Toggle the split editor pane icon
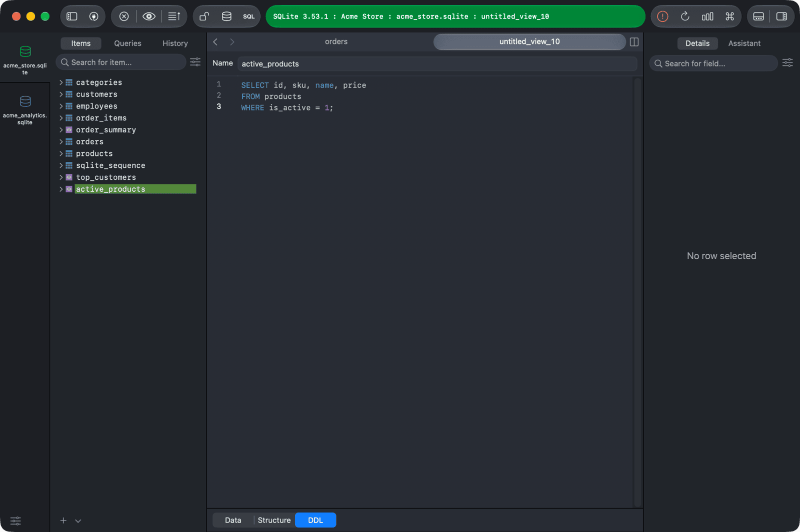800x532 pixels. (634, 42)
